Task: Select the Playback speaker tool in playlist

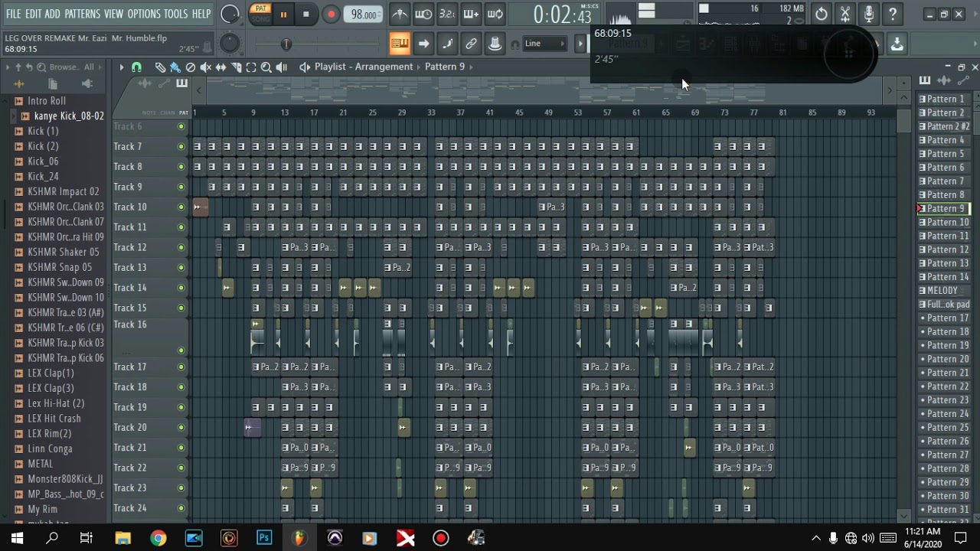Action: (281, 67)
